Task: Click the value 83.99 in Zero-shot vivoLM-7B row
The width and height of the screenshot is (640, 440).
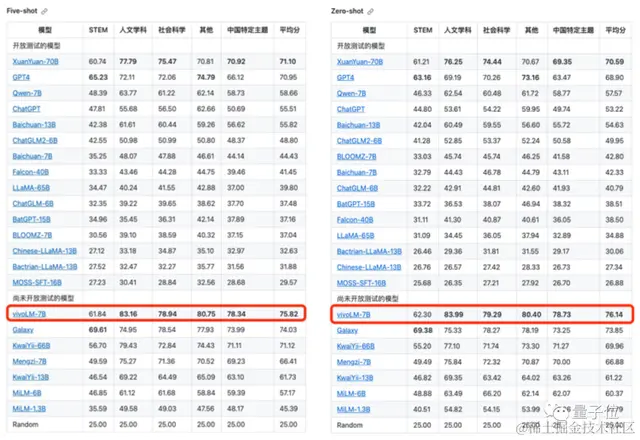Action: coord(453,315)
